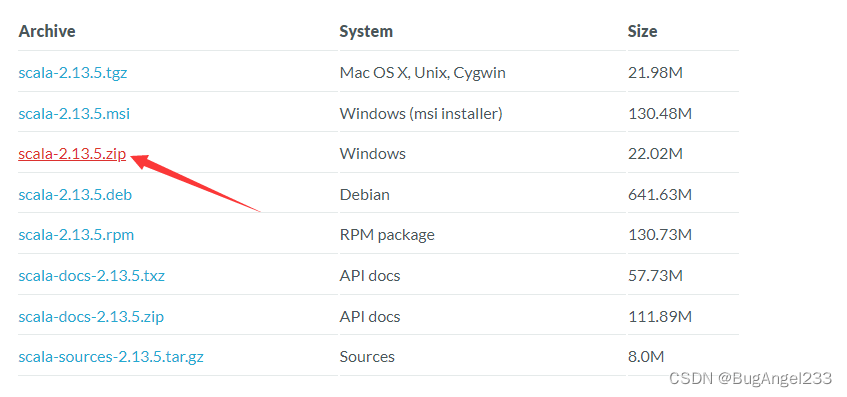Download the scala-2.13.5.rpm package
This screenshot has height=397, width=847.
(x=76, y=235)
